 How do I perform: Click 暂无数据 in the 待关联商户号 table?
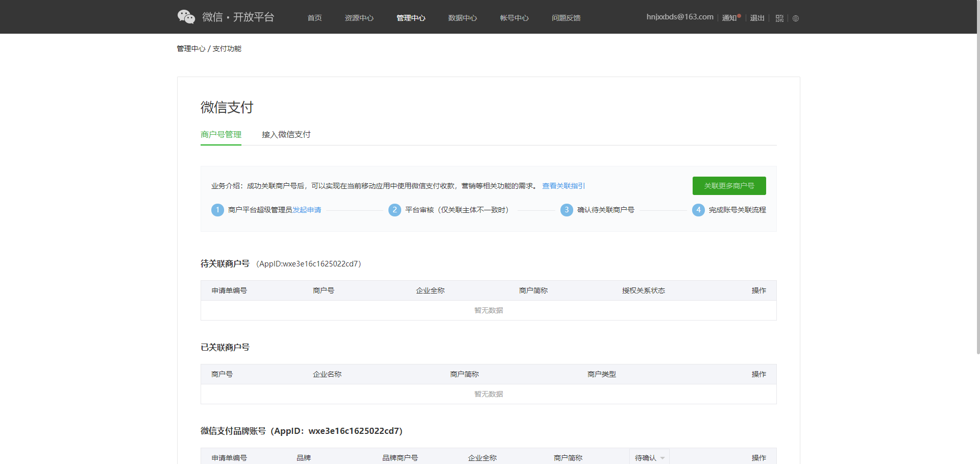click(488, 310)
